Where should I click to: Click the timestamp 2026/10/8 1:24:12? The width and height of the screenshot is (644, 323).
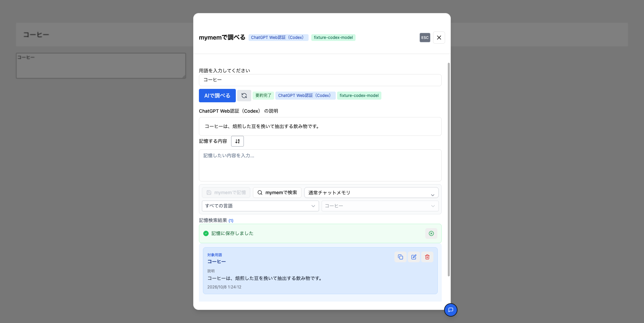coord(224,287)
